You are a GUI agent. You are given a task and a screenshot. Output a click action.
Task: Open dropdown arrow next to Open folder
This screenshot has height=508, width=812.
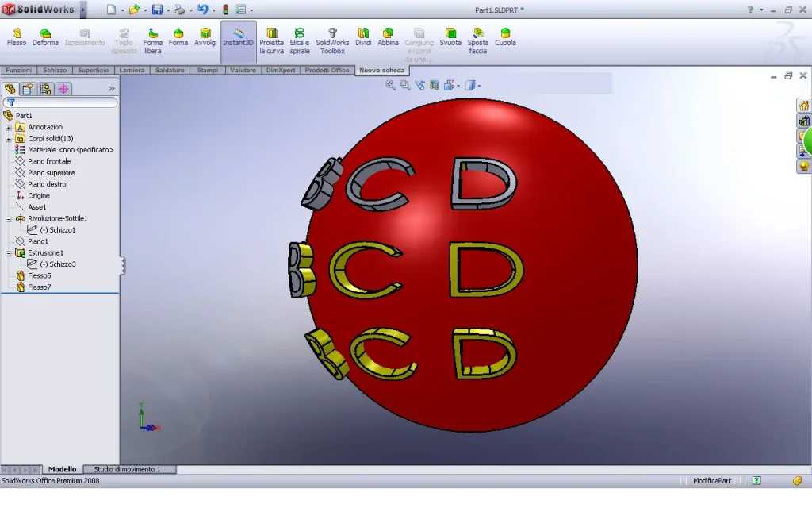146,10
